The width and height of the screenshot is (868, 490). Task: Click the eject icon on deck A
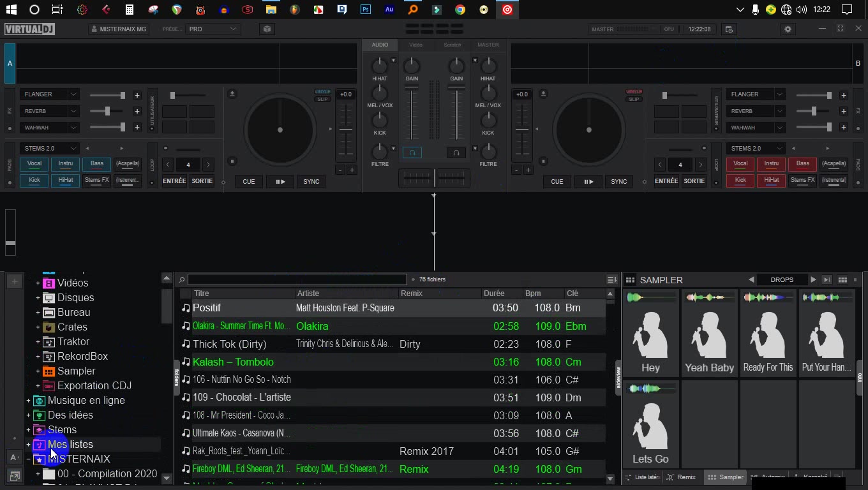pos(232,94)
